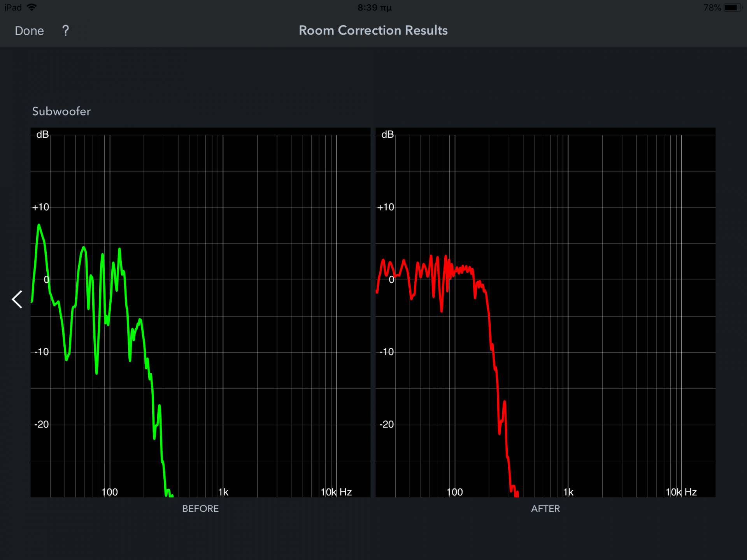Tap the -20 label on AFTER graph
The width and height of the screenshot is (747, 560).
[386, 424]
